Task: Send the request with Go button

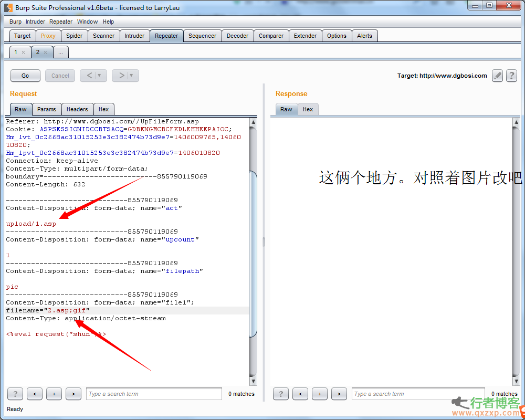Action: click(x=25, y=76)
